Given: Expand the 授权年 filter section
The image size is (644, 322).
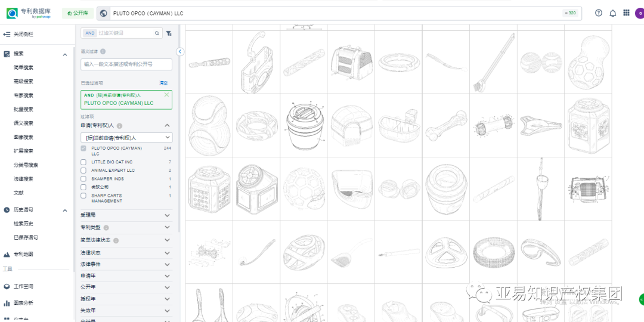Looking at the screenshot, I should (167, 299).
